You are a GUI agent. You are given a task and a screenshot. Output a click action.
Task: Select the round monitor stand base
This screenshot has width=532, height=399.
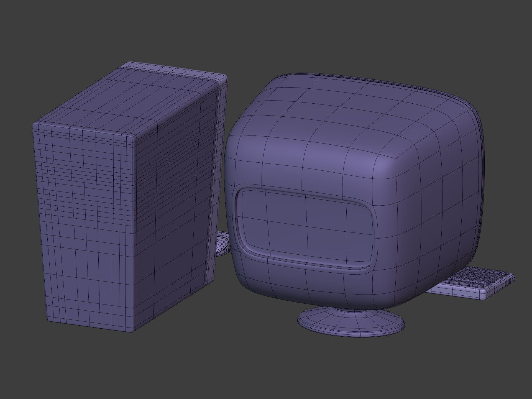[351, 321]
